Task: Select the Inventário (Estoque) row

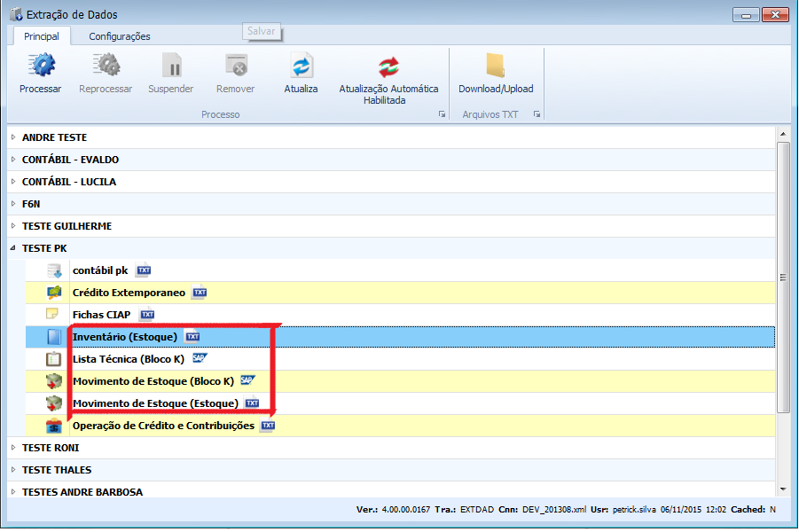Action: tap(125, 337)
